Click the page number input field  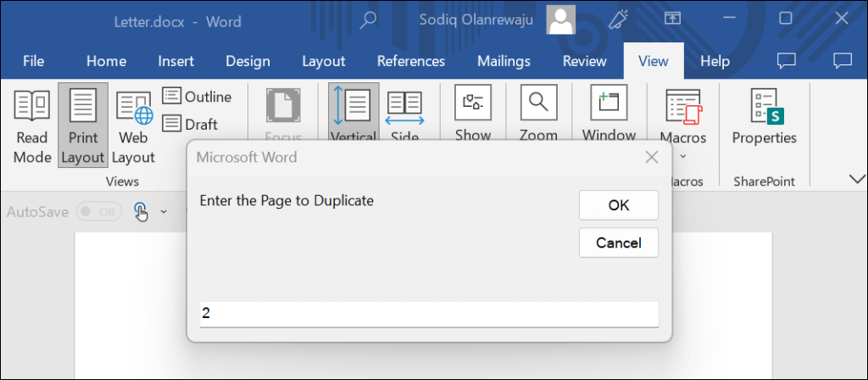click(x=428, y=313)
